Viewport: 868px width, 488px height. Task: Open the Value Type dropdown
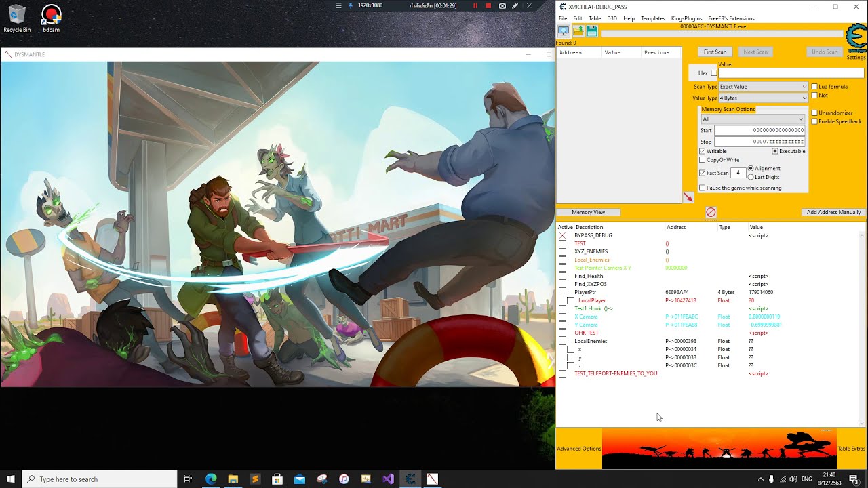(764, 98)
